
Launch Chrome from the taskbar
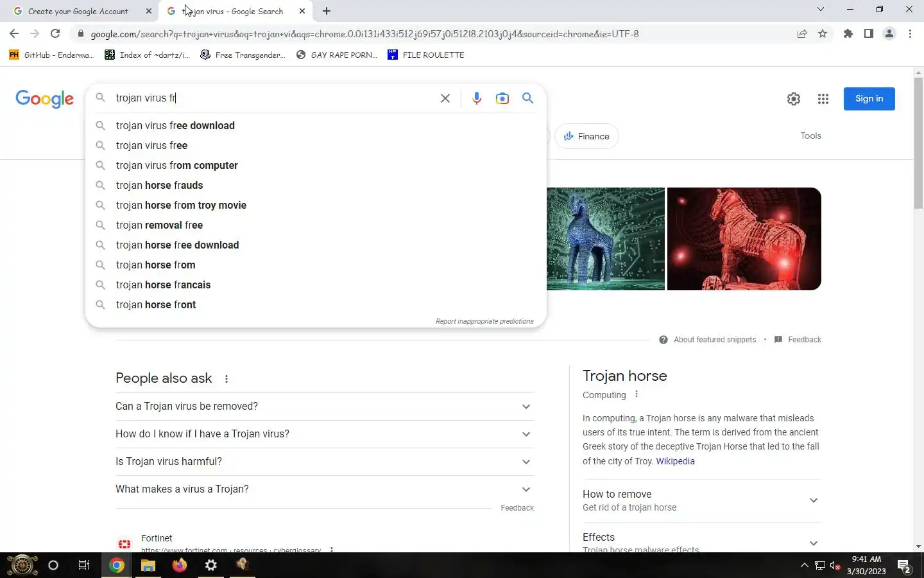[x=117, y=565]
